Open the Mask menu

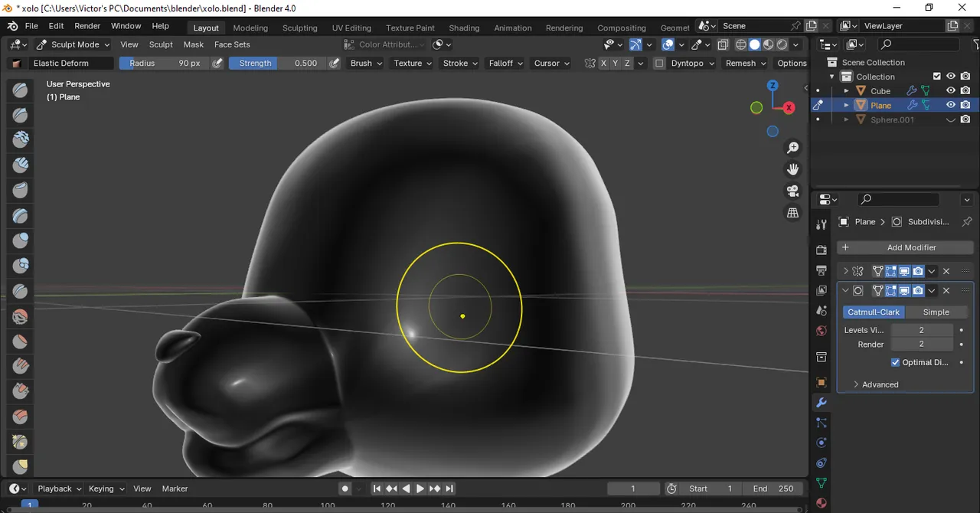pyautogui.click(x=194, y=44)
